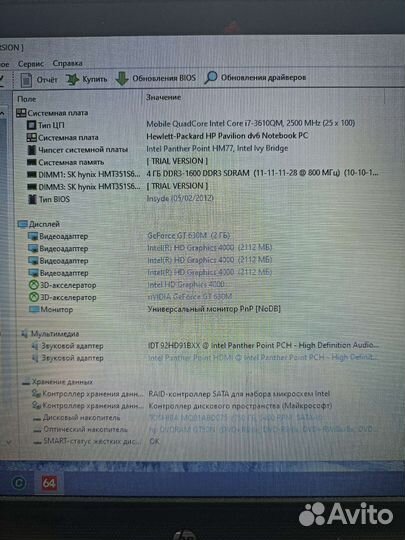Viewport: 405px width, 540px height.
Task: Select the Системная плата HP Pavilion row
Action: click(x=167, y=137)
